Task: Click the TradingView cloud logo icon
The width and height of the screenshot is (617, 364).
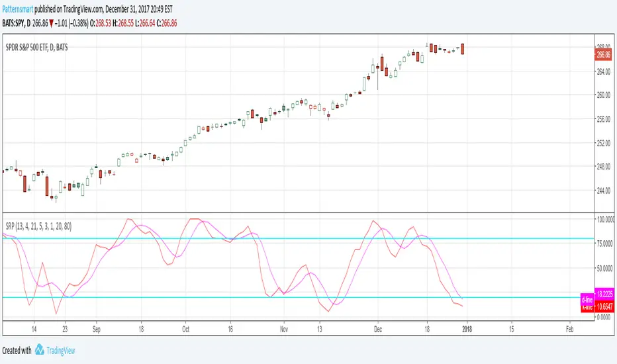Action: (x=39, y=349)
